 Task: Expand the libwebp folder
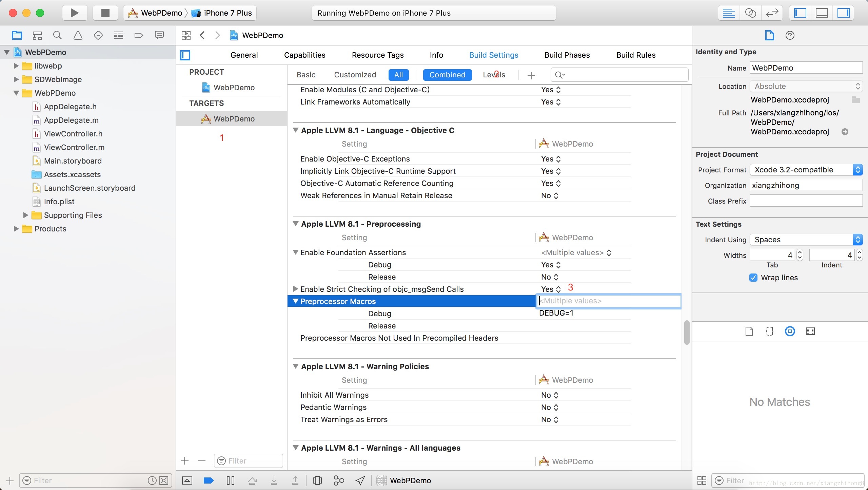(16, 66)
